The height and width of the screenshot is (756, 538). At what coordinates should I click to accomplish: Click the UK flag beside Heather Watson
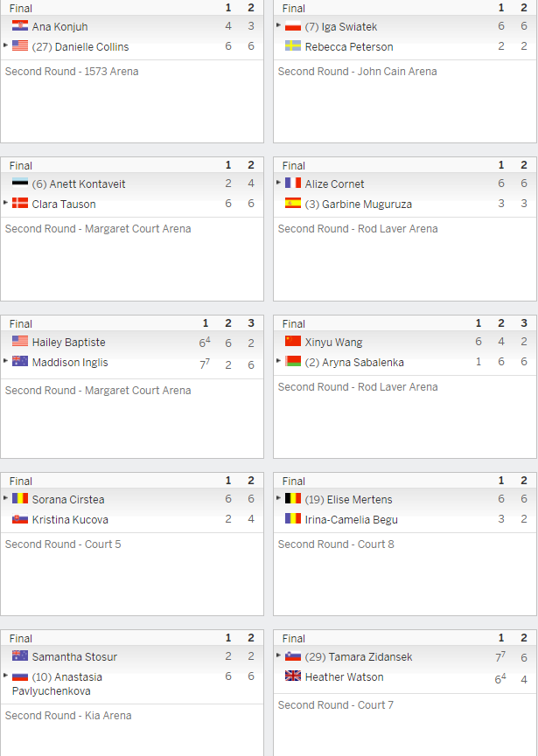pos(293,676)
